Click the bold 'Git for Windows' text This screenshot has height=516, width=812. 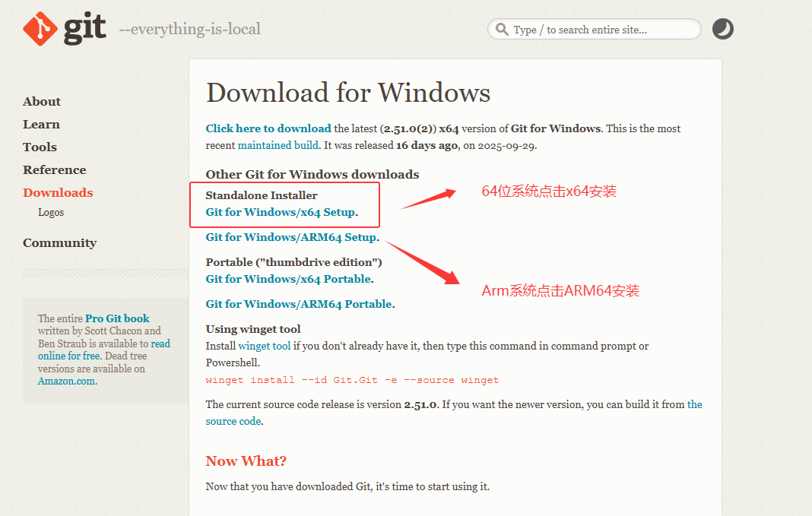coord(556,128)
